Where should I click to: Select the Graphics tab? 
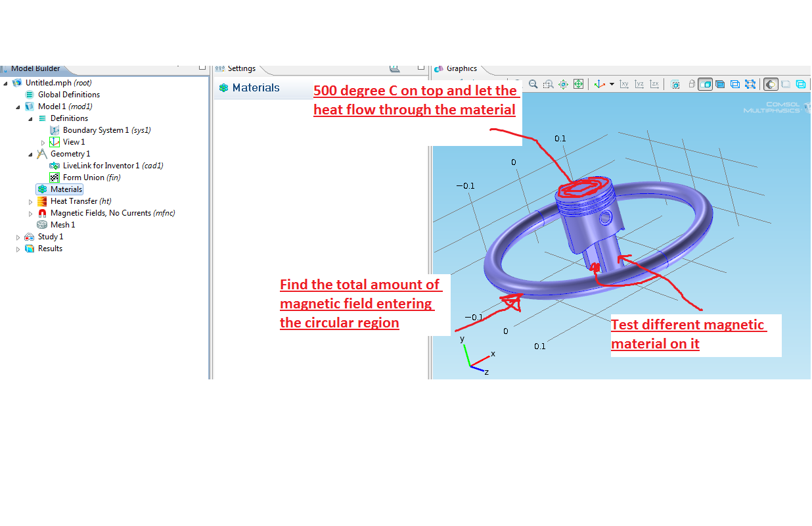point(461,68)
